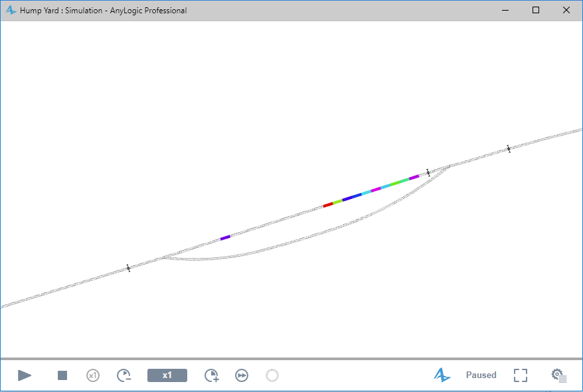Run the simulation with the Play button
Viewport: 583px width, 392px height.
pyautogui.click(x=25, y=375)
